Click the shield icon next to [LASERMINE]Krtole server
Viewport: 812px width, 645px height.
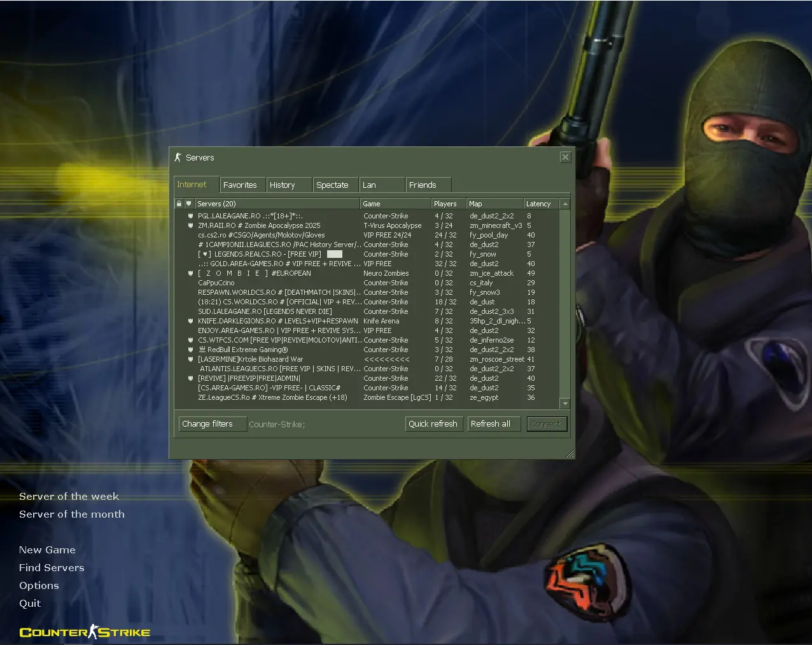pos(190,359)
